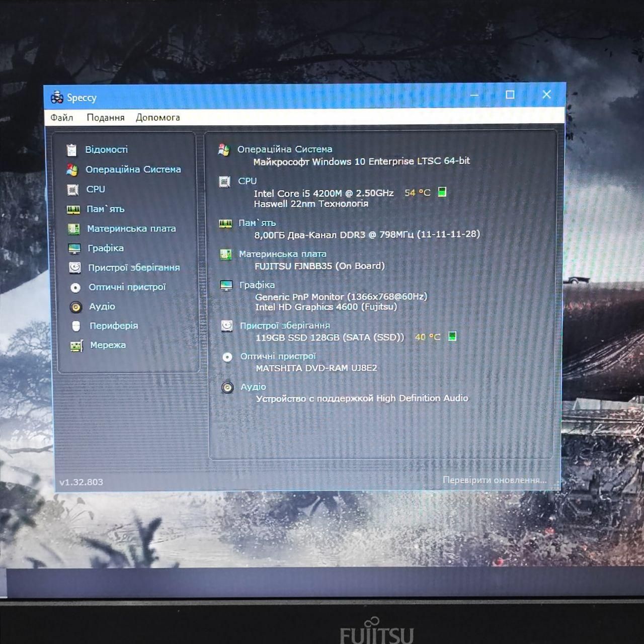Screen dimensions: 644x644
Task: Click 119GB SSD 128GB storage text
Action: tap(330, 338)
